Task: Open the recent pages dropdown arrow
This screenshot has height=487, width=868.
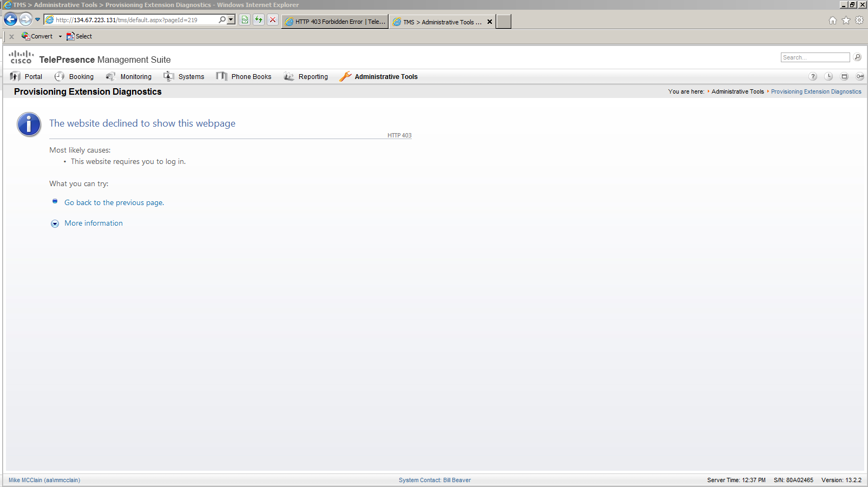Action: [38, 20]
